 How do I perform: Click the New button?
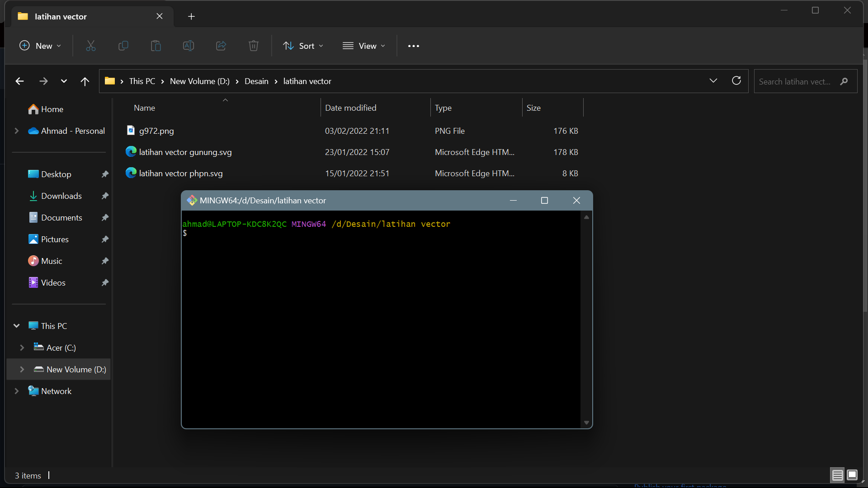click(40, 46)
